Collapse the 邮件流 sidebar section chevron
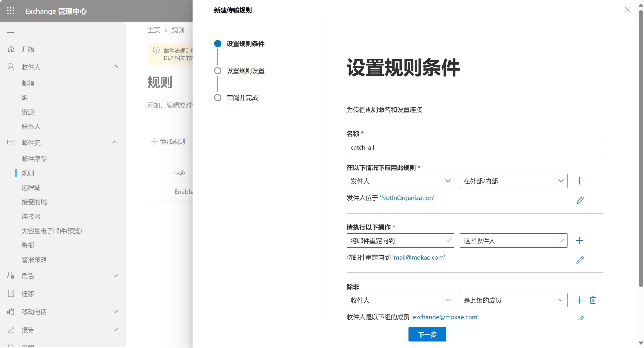Image resolution: width=644 pixels, height=348 pixels. click(115, 142)
